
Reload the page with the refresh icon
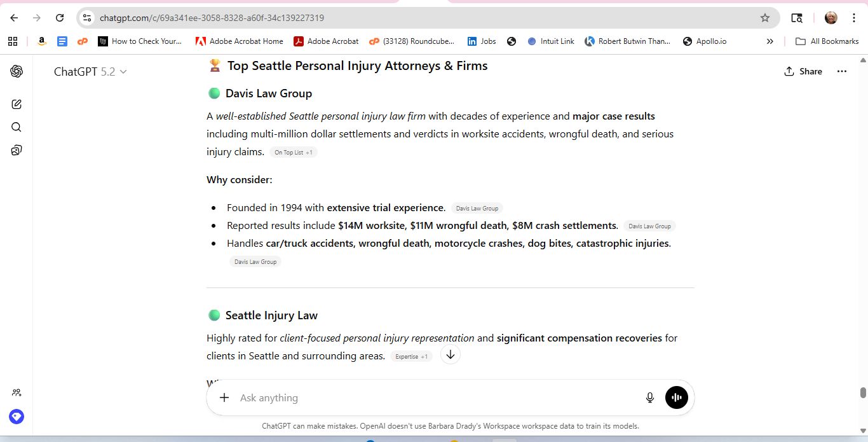click(60, 18)
